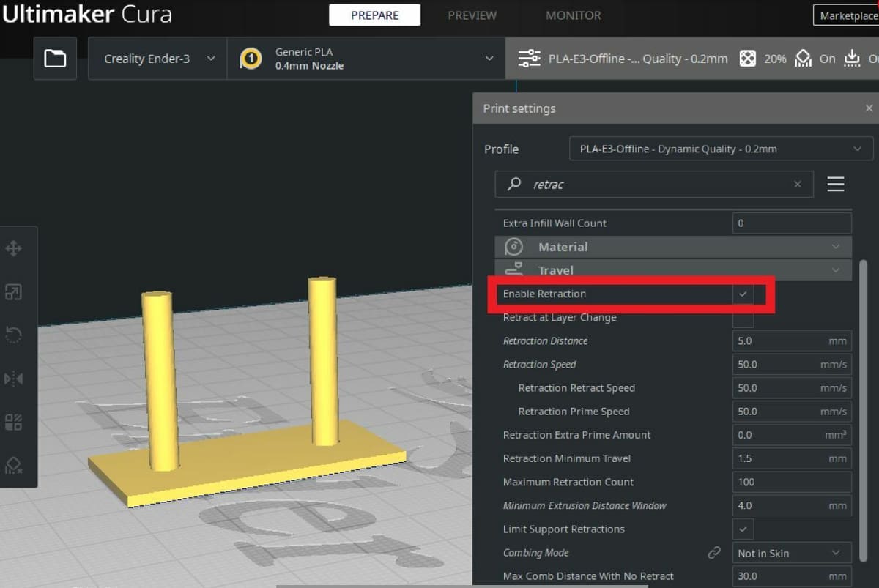
Task: Edit Retraction Distance value
Action: (x=792, y=340)
